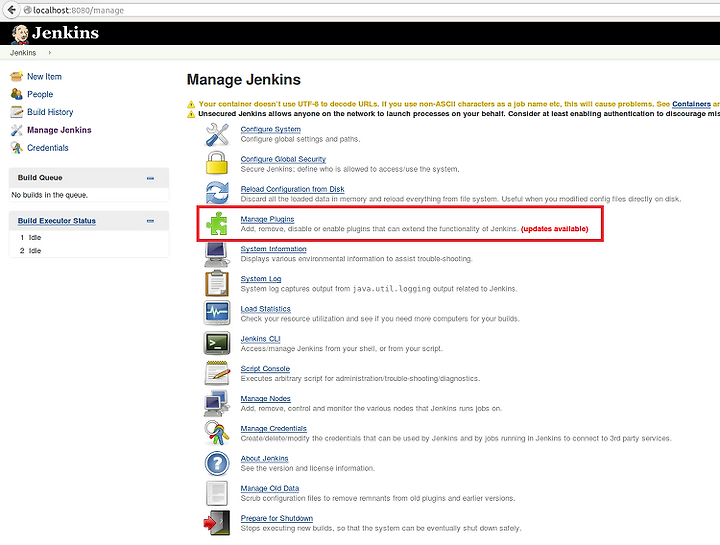Open the Manage Old Data link
Screen dimensions: 720x545
pos(270,489)
